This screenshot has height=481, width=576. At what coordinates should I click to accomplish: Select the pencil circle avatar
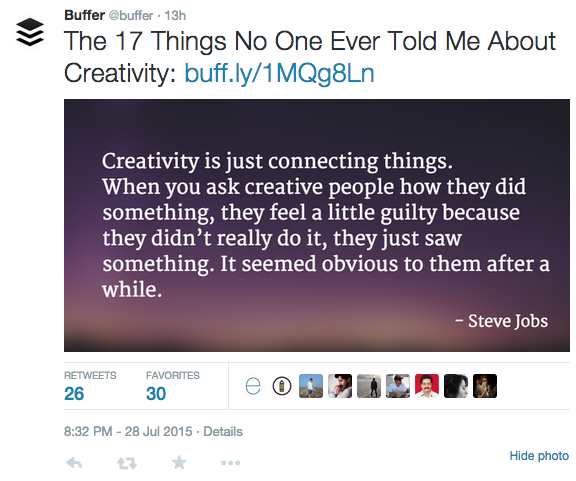click(282, 386)
